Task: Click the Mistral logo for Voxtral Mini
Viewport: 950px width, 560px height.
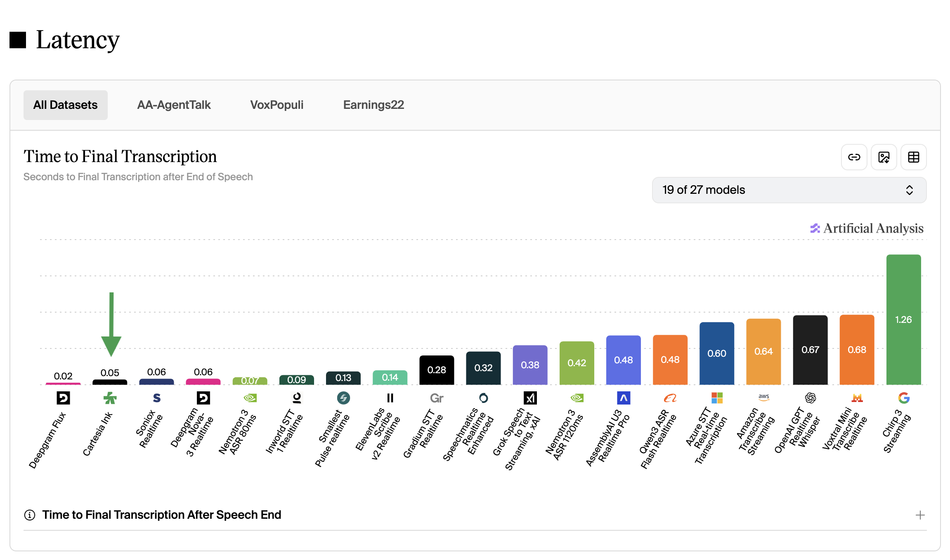Action: point(857,398)
